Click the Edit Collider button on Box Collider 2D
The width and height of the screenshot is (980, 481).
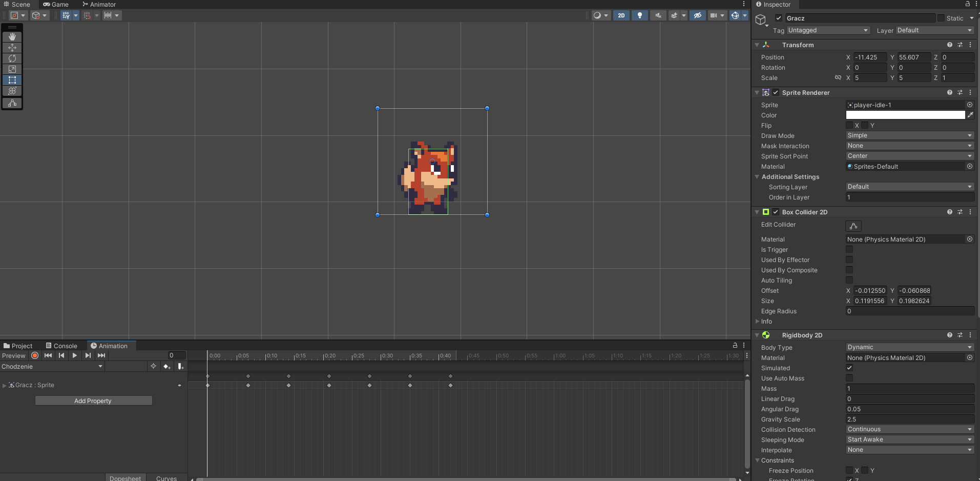coord(853,226)
